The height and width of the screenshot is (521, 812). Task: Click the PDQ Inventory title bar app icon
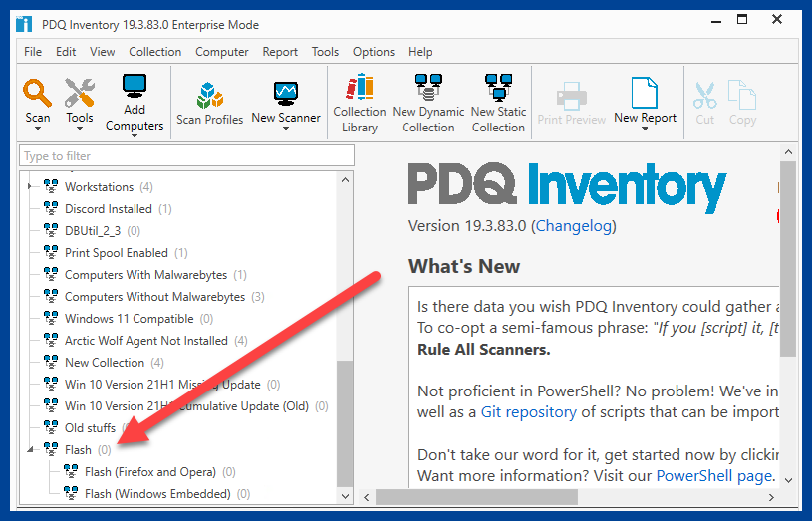click(x=24, y=24)
